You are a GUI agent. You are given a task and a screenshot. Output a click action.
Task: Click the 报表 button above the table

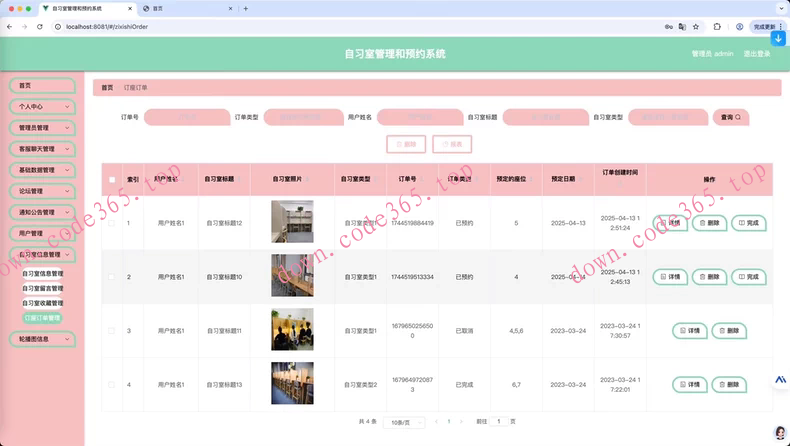pos(452,144)
